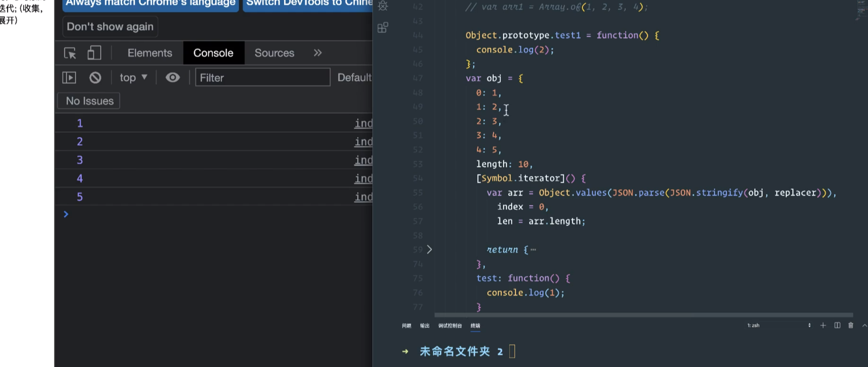868x367 pixels.
Task: Open the 调试控制台 (Debug Console) panel tab
Action: 450,326
